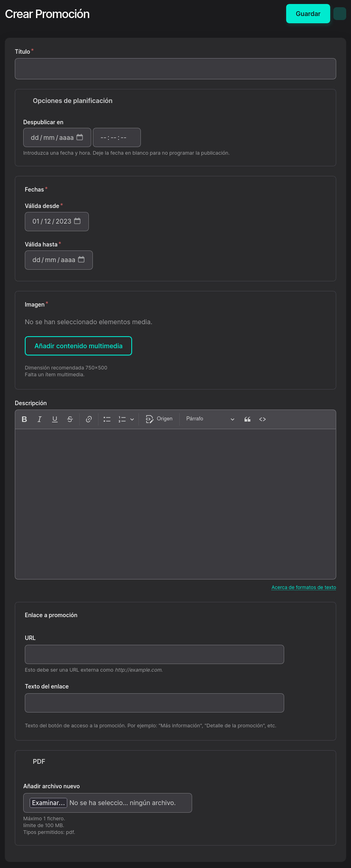
Task: Toggle bold formatting in Descripción editor
Action: pos(24,419)
